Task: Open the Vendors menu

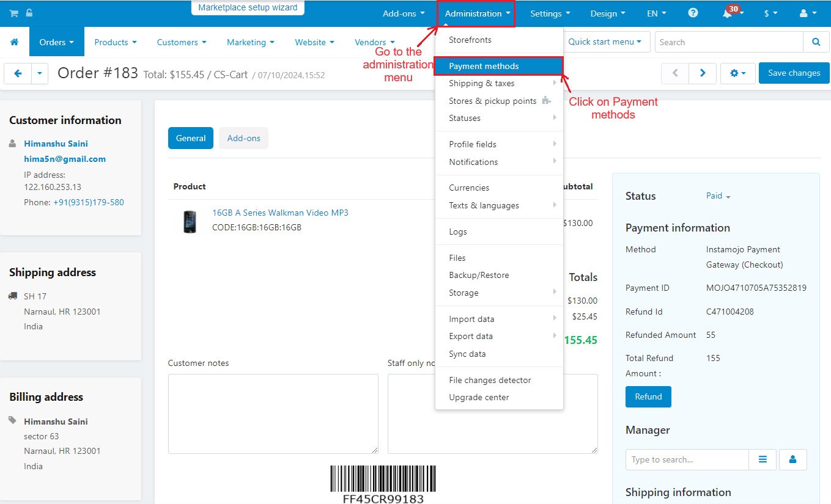Action: click(375, 42)
